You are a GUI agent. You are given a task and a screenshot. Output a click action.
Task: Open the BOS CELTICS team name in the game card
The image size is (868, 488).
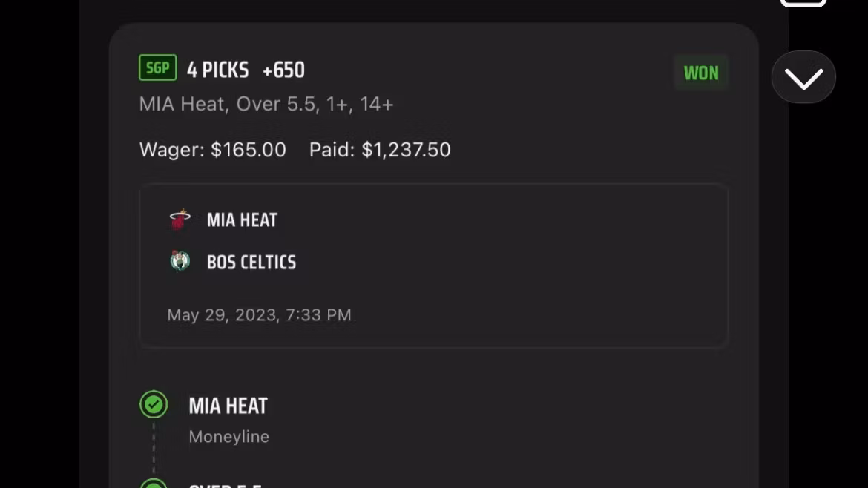click(x=251, y=262)
